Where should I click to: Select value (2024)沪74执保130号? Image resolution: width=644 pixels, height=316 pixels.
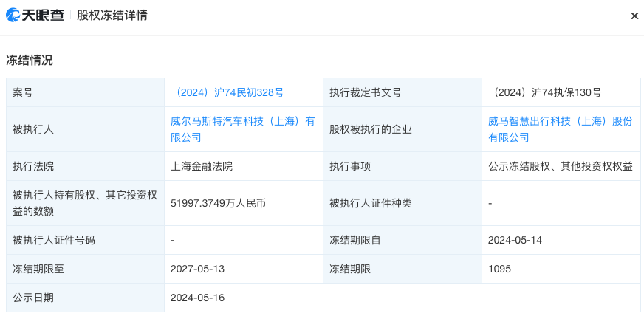(x=545, y=93)
